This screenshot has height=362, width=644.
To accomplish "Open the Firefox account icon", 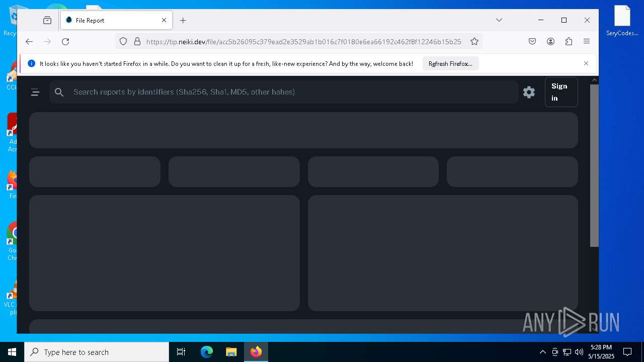I will point(550,42).
